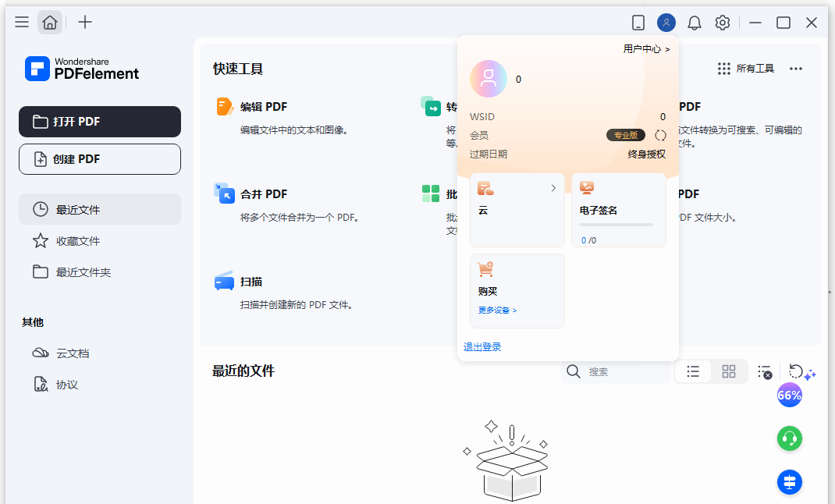Switch recent files to list view

(x=693, y=371)
